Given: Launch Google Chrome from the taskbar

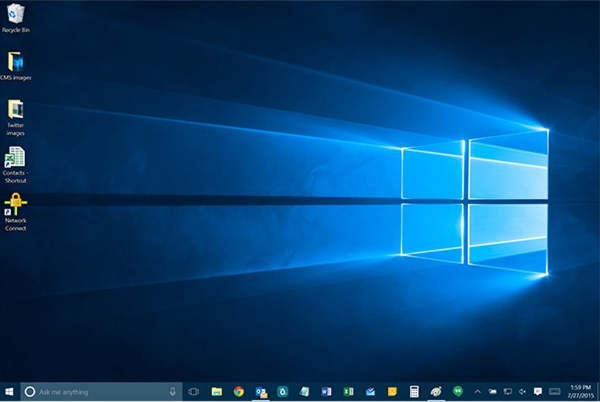Looking at the screenshot, I should click(x=239, y=392).
